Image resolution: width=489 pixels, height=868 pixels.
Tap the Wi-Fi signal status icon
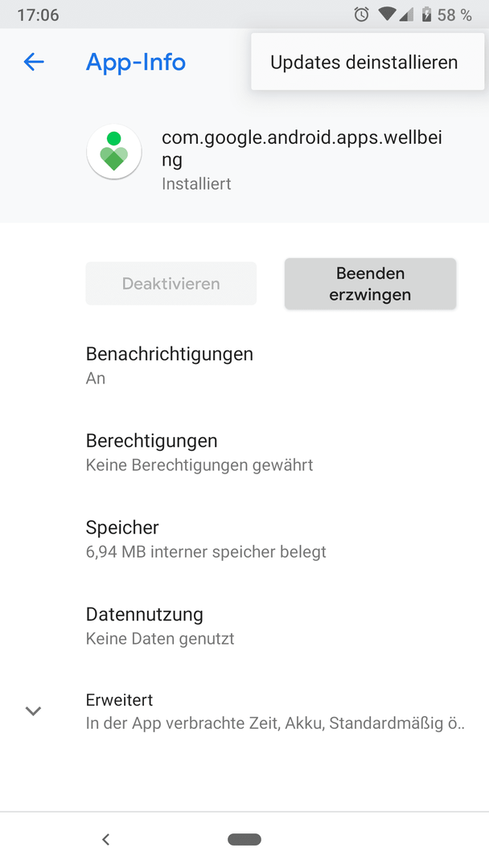tap(388, 15)
